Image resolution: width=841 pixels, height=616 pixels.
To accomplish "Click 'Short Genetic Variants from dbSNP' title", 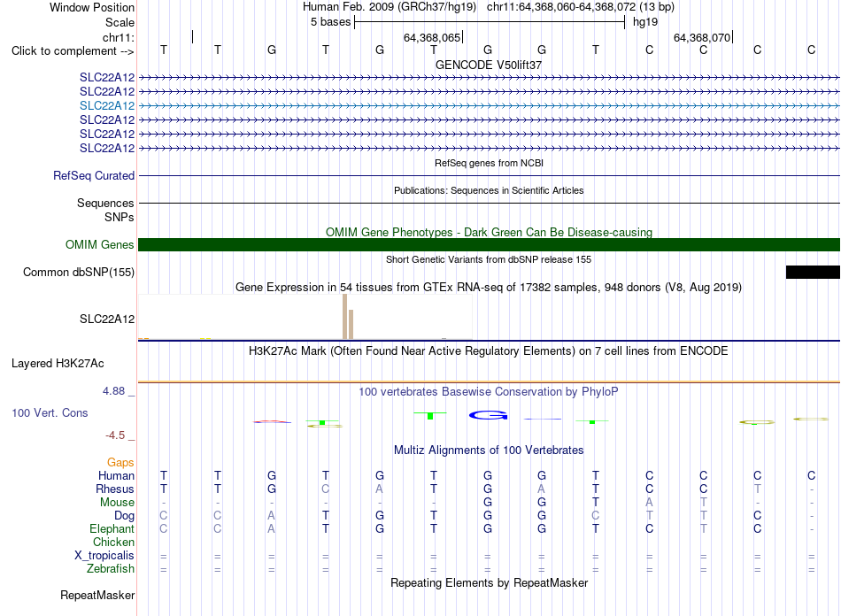I will point(489,259).
